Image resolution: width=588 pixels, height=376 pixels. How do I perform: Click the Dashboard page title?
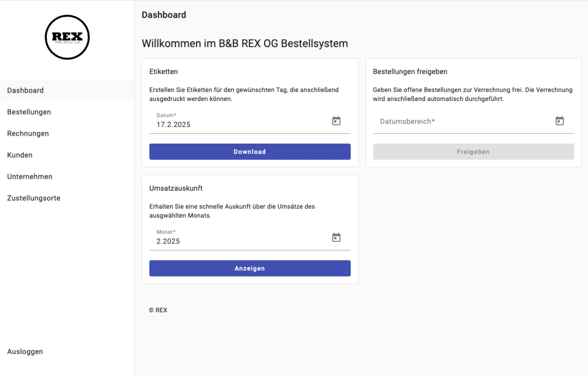click(x=164, y=15)
